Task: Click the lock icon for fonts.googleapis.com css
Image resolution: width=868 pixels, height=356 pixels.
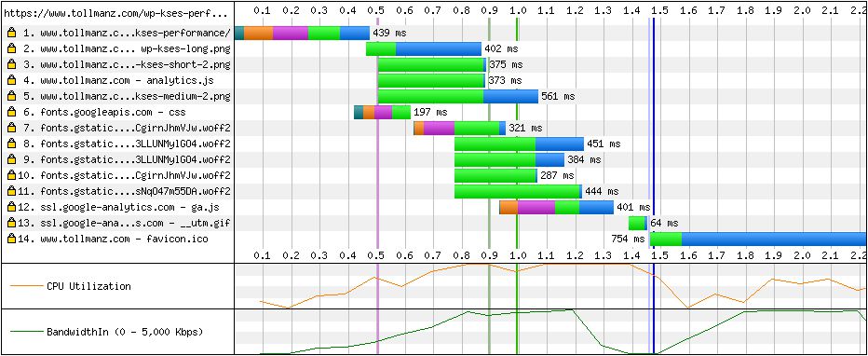Action: [11, 113]
